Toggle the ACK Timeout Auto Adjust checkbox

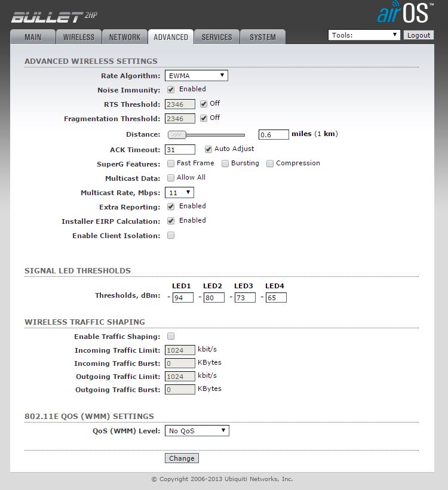tap(208, 149)
